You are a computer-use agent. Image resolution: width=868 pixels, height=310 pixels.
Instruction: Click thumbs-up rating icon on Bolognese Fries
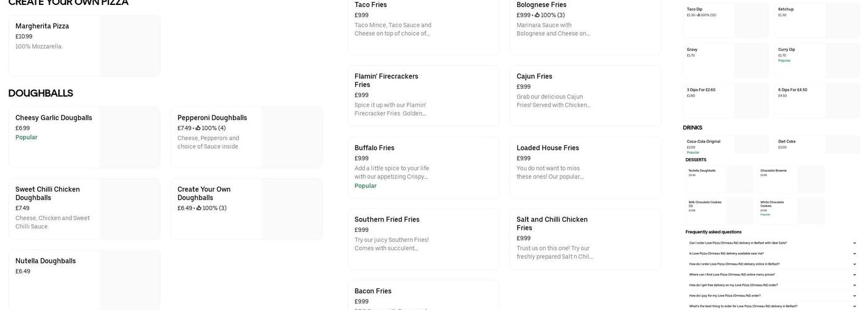click(538, 15)
